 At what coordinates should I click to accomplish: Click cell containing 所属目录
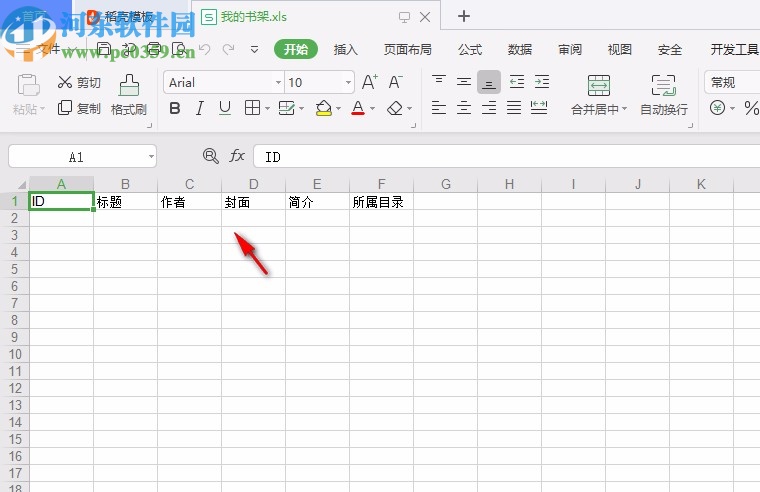(x=381, y=201)
